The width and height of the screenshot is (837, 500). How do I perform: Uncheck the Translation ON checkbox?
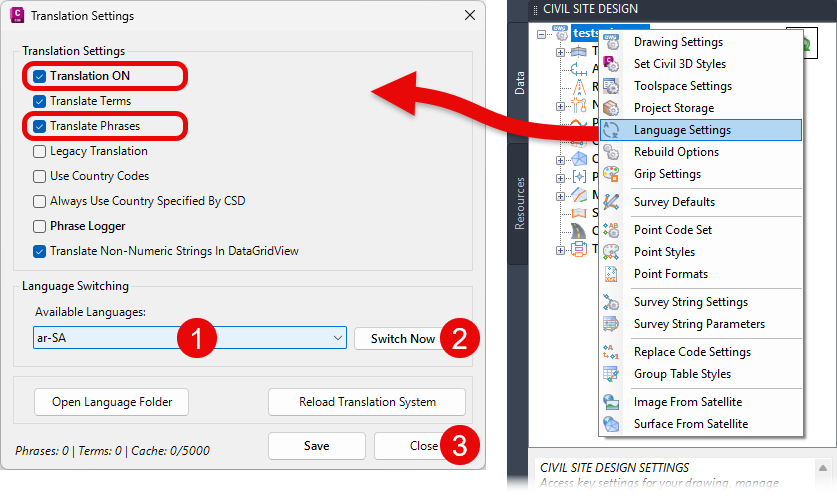click(39, 76)
